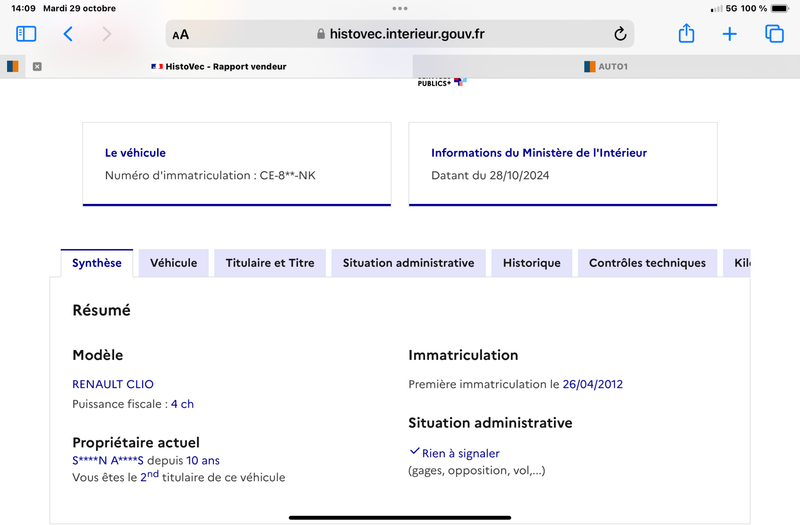Open the AA reader text options
This screenshot has height=525, width=800.
pyautogui.click(x=181, y=35)
